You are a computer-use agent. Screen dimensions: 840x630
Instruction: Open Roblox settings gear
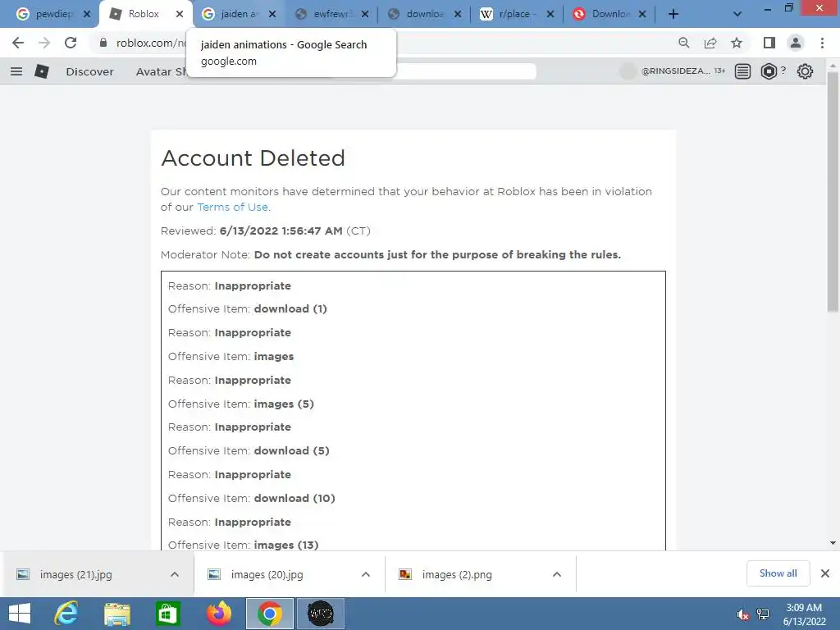coord(805,71)
